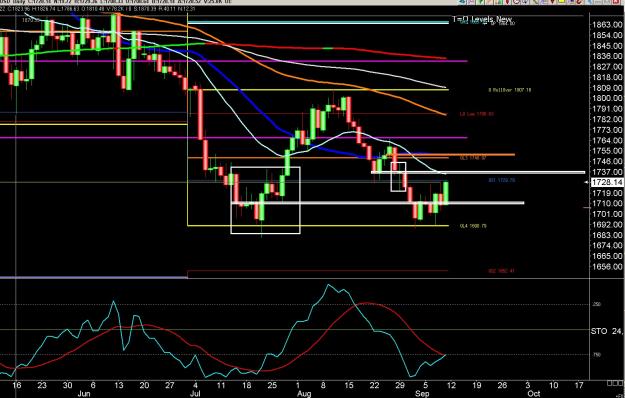Click the 1683.00 price axis label
Viewport: 625px width, 398px height.
(x=608, y=235)
